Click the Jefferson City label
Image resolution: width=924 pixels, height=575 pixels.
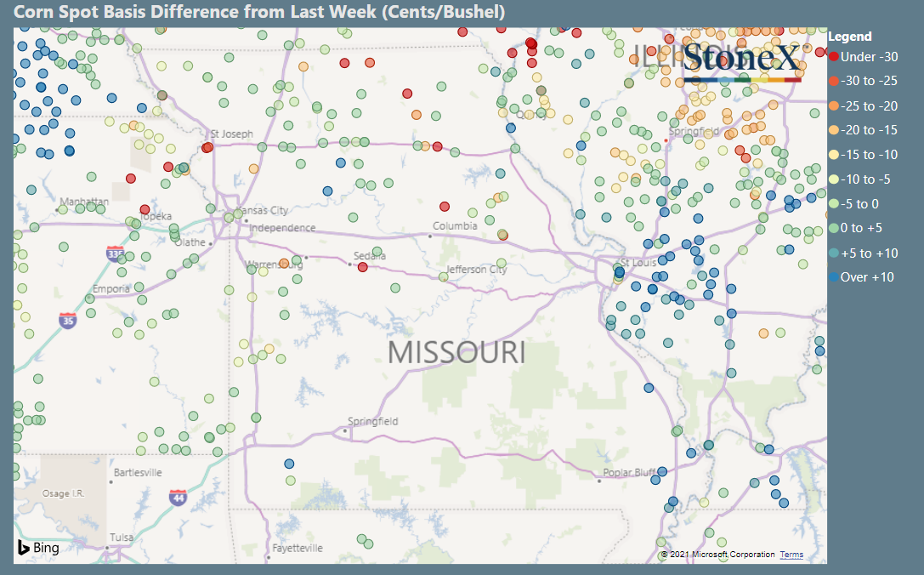[x=476, y=270]
